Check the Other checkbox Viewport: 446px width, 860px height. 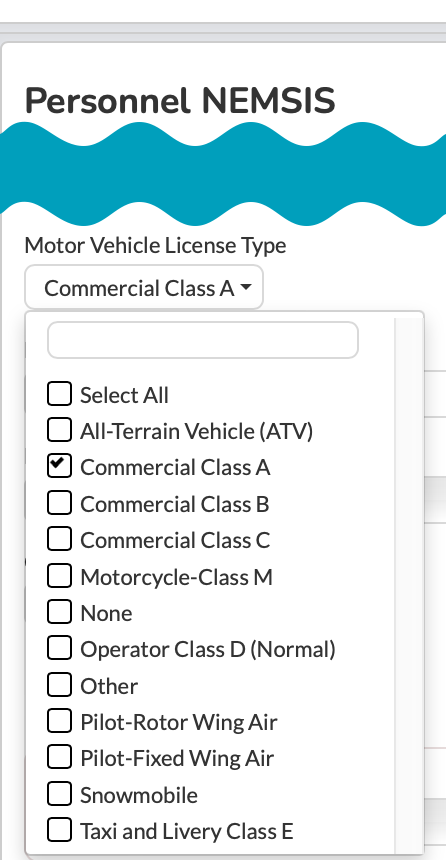pos(59,685)
